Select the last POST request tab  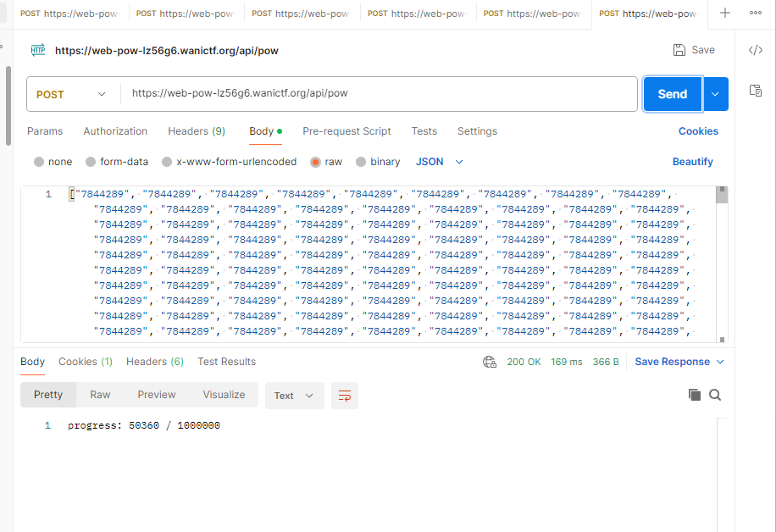click(x=649, y=14)
